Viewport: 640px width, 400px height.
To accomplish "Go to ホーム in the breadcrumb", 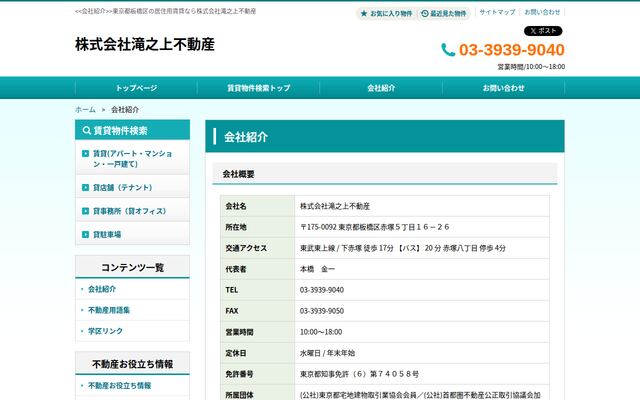I will (x=85, y=109).
